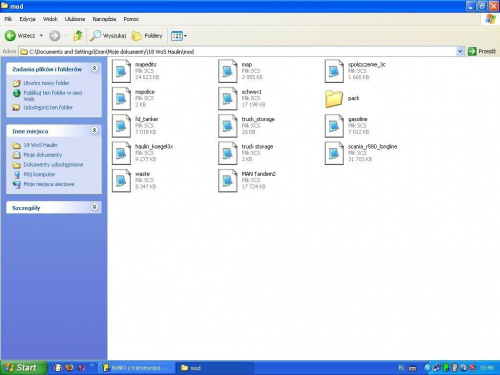Open the Narzędzia menu
Screen dimensions: 500x375
[x=104, y=19]
